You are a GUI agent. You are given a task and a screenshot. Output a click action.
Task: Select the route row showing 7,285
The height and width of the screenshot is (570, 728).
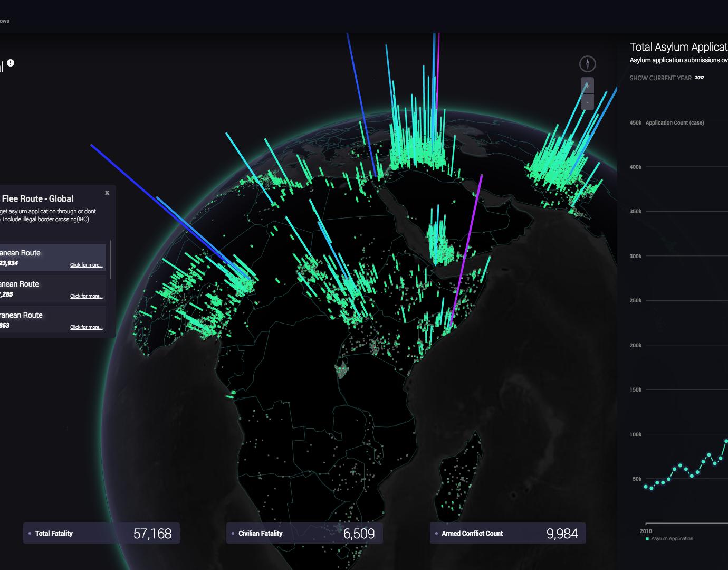point(53,289)
